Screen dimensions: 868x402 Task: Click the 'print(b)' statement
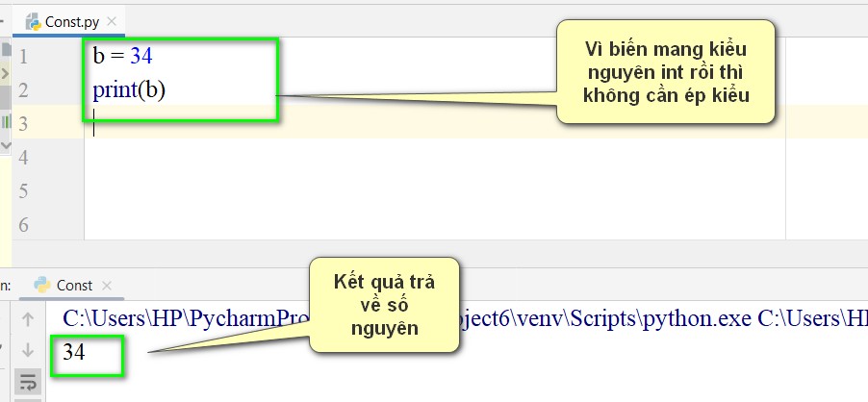[x=129, y=90]
